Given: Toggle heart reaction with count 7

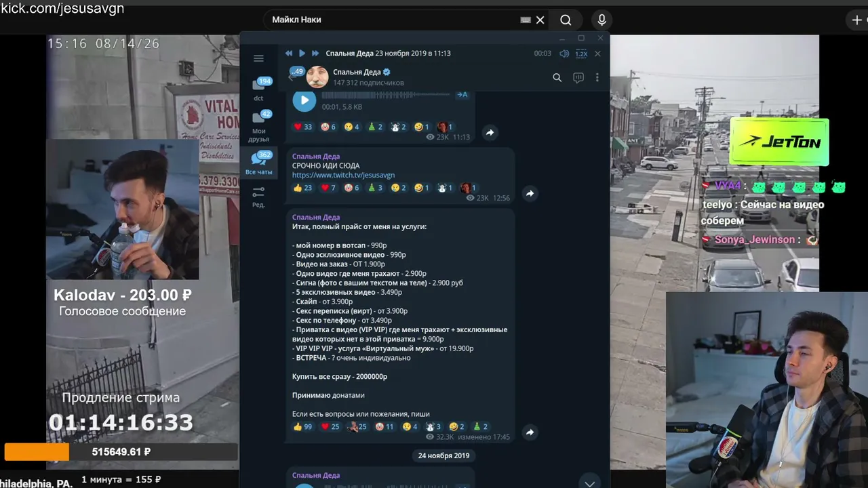Looking at the screenshot, I should coord(328,188).
